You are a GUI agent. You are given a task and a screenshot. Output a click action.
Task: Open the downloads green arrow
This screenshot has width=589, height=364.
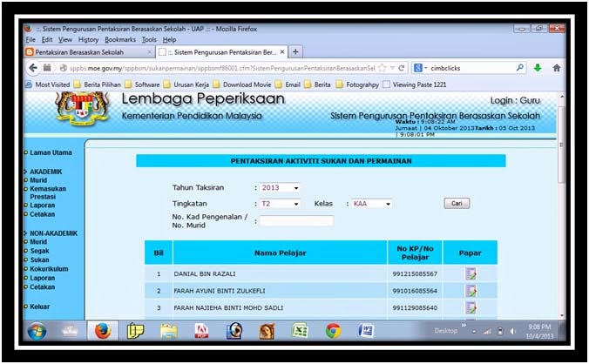point(538,68)
